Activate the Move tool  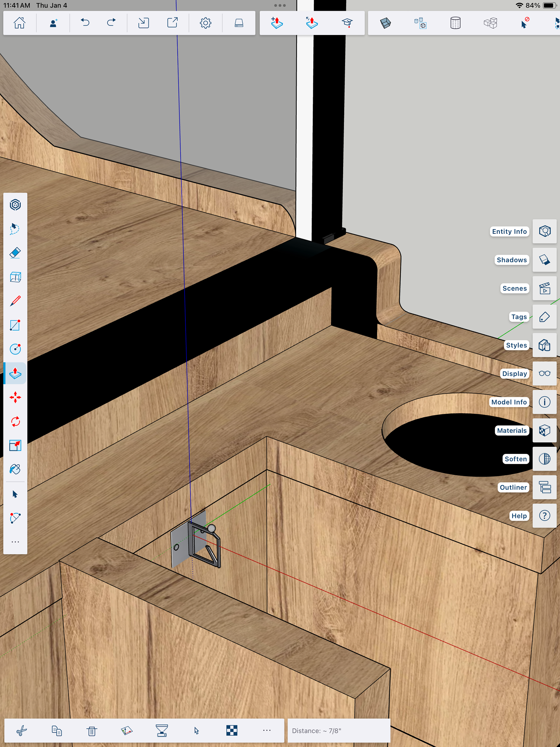[x=15, y=397]
